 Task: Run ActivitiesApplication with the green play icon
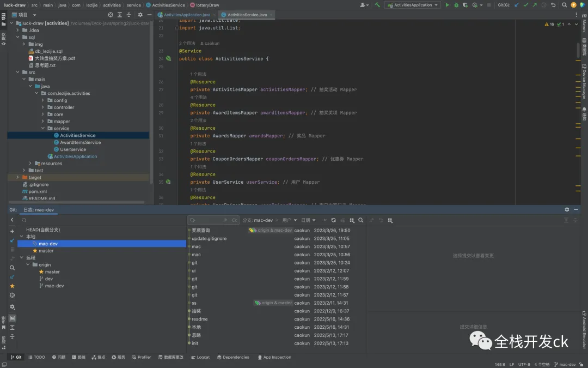pos(448,5)
